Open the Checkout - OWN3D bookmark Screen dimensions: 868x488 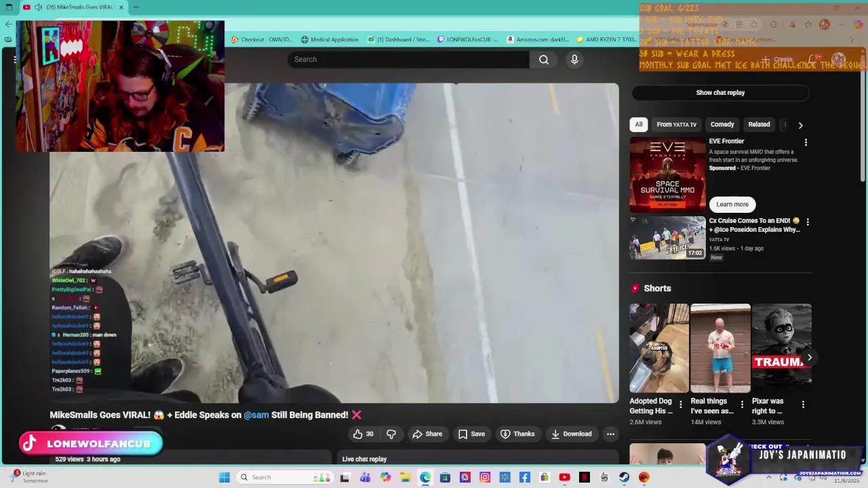262,39
